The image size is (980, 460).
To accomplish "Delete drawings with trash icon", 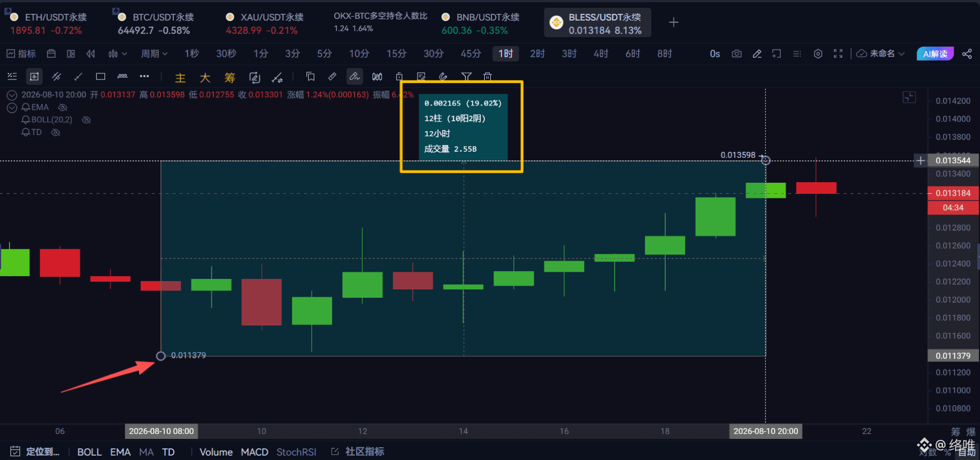I will click(x=488, y=77).
